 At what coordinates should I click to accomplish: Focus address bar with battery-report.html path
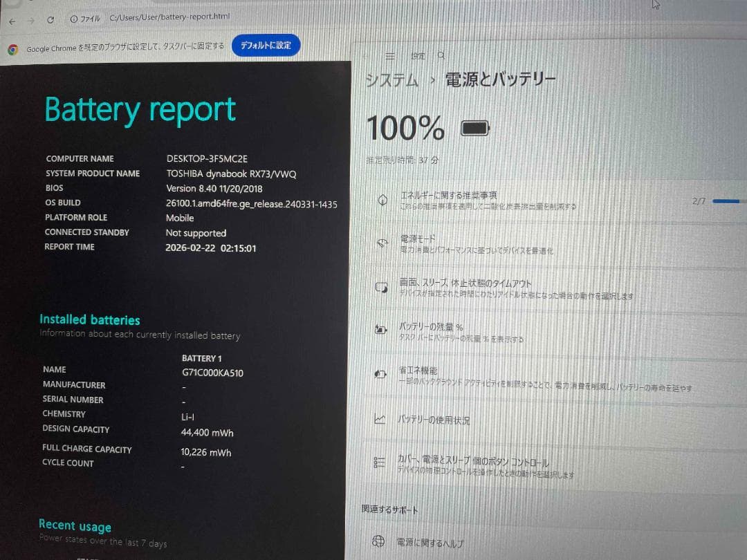[169, 17]
